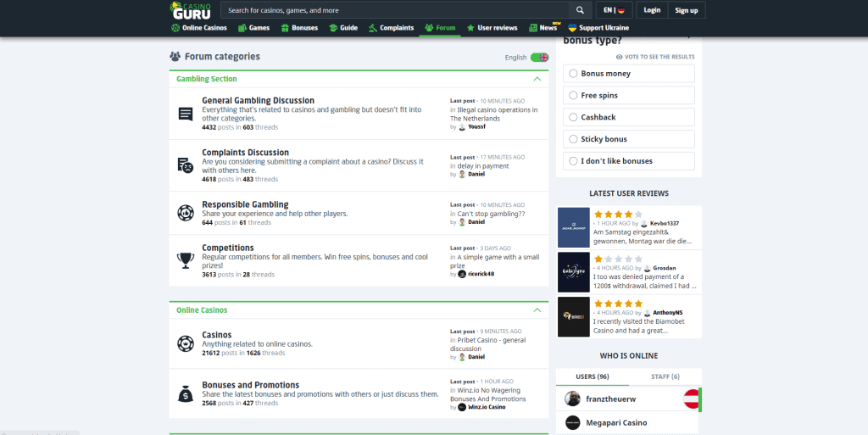Open the Competitions category link
Image resolution: width=868 pixels, height=435 pixels.
[x=228, y=248]
